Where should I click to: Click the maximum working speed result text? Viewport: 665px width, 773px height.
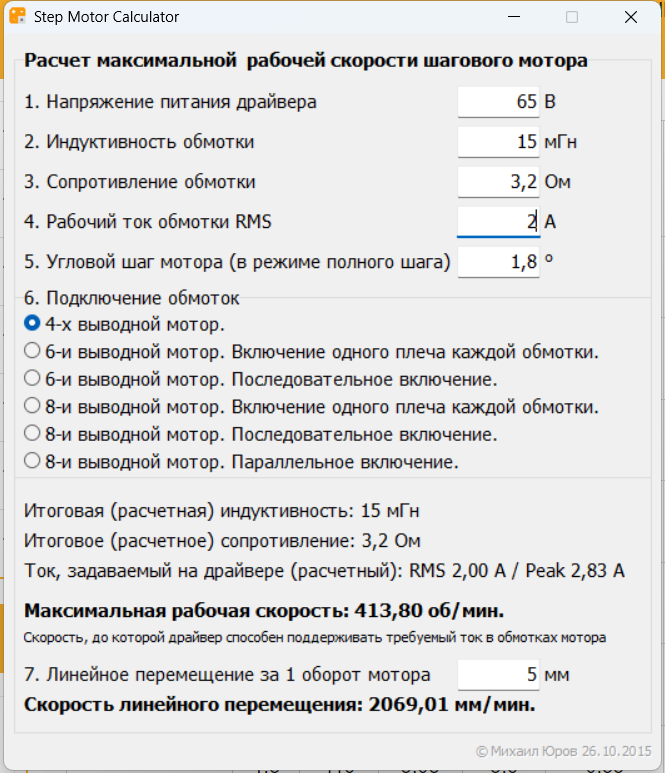pos(264,611)
